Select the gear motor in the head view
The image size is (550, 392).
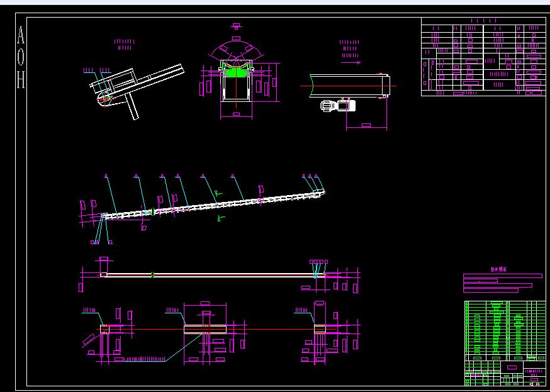[337, 106]
